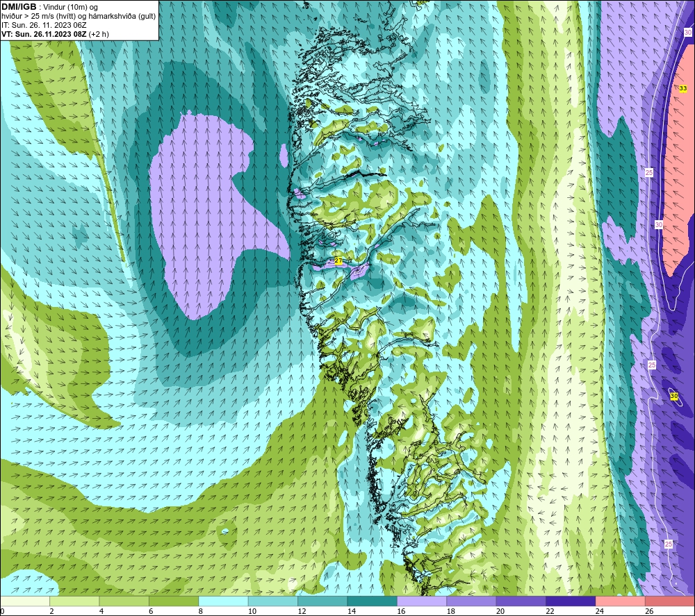This screenshot has height=616, width=695.
Task: Click the legend swatch between 10 and 12
Action: click(273, 601)
